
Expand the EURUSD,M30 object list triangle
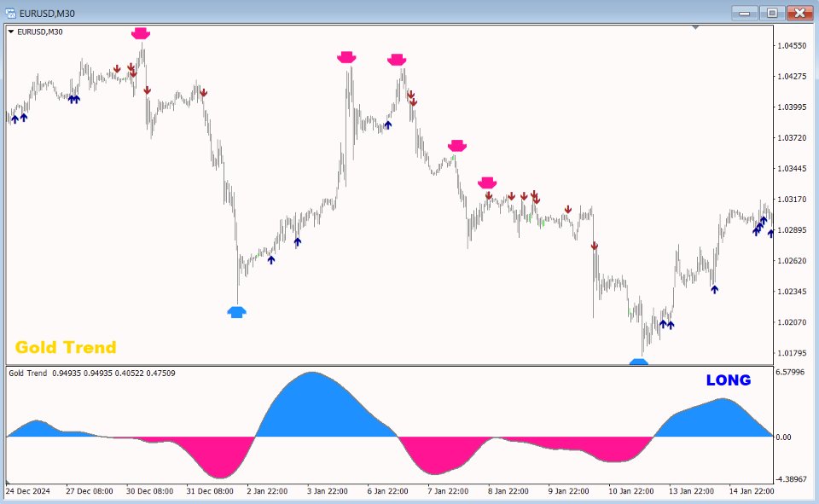click(x=10, y=31)
